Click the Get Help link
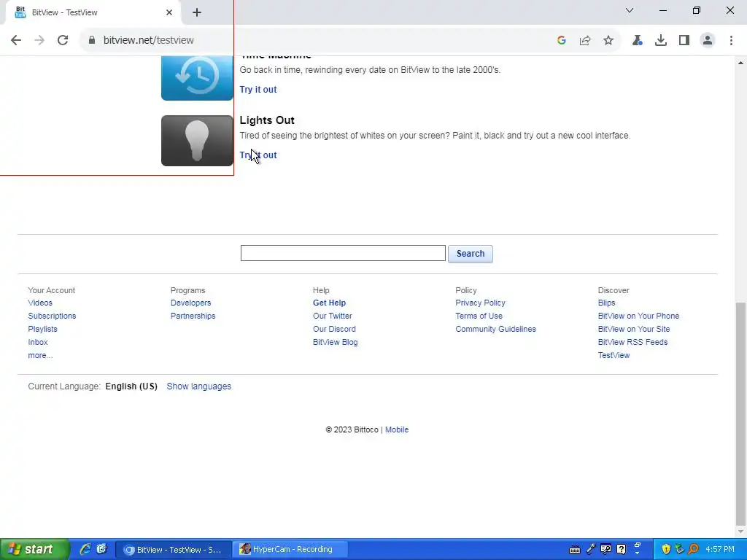The width and height of the screenshot is (747, 560). coord(329,303)
